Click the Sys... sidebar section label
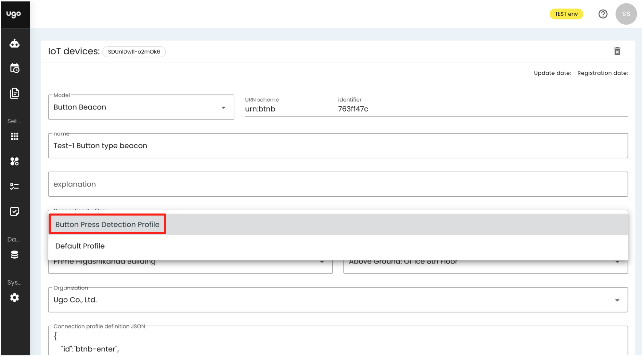Screen dimensions: 644x357 [x=14, y=282]
